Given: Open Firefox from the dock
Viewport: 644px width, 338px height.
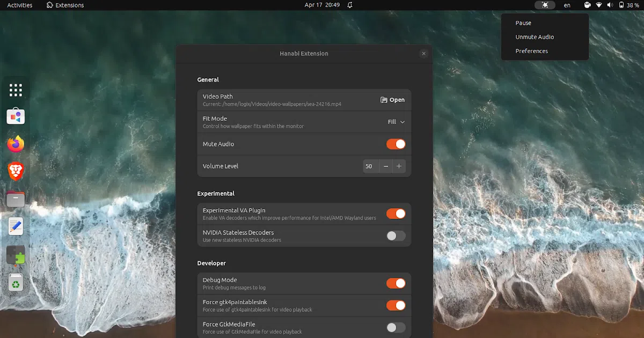Looking at the screenshot, I should tap(15, 144).
